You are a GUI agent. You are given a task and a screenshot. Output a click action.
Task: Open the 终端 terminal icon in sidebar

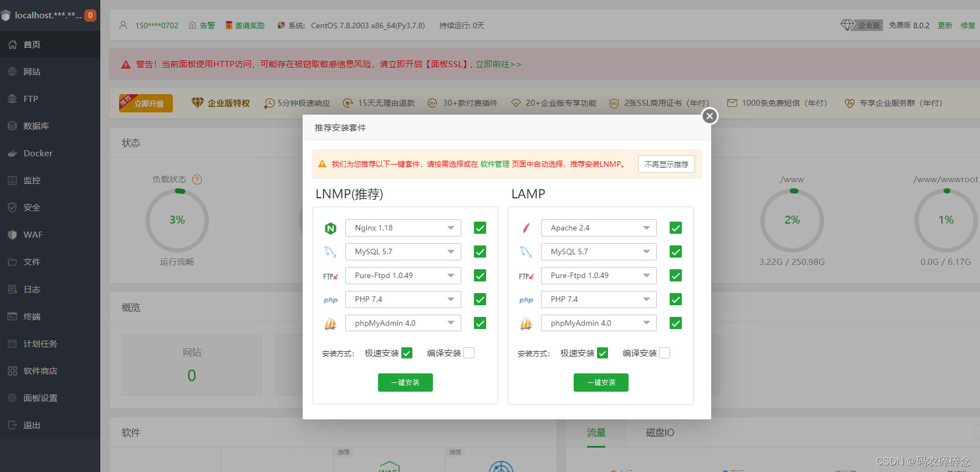pyautogui.click(x=12, y=316)
